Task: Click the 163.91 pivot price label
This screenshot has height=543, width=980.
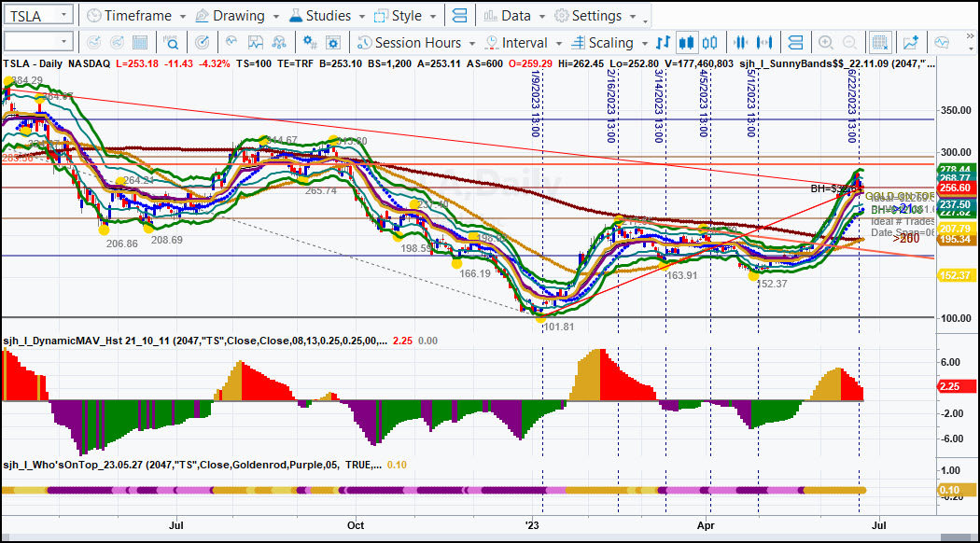Action: (682, 275)
